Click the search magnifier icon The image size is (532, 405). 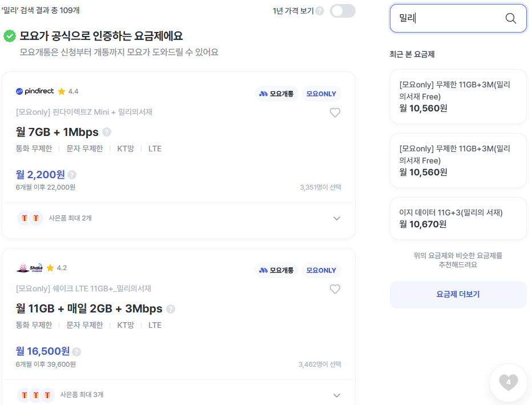(x=511, y=18)
